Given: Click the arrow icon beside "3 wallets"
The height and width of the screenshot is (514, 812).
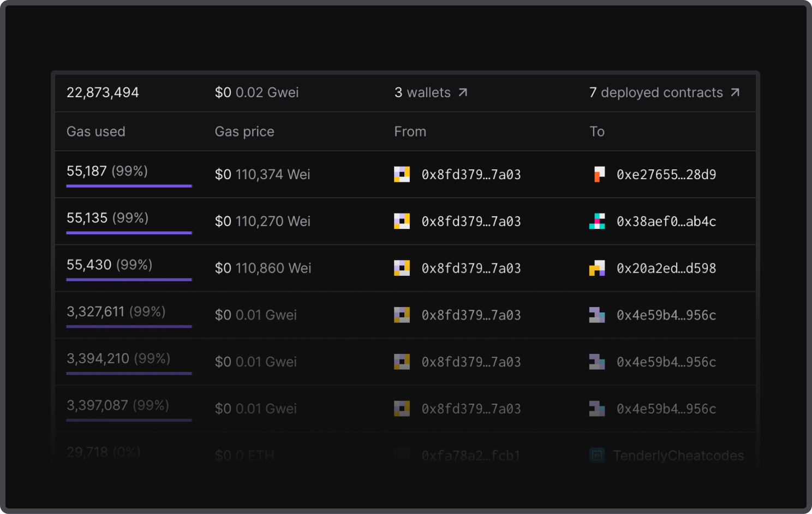Looking at the screenshot, I should click(x=463, y=92).
